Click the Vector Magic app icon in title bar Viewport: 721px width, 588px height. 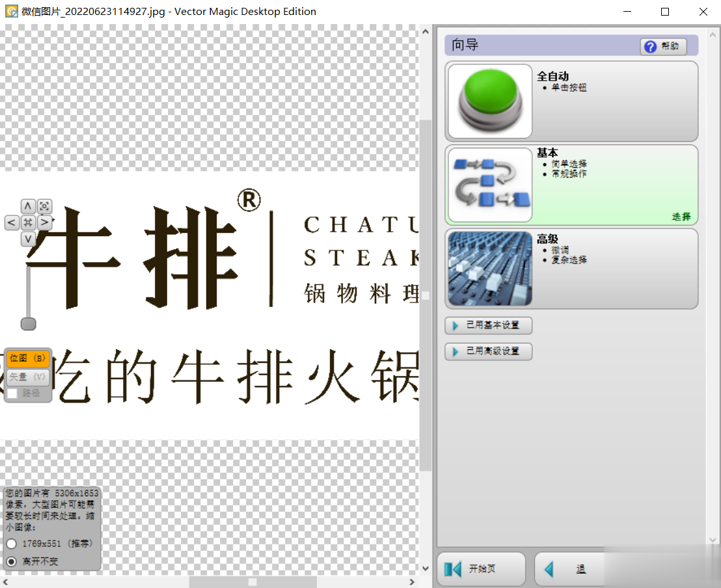click(x=12, y=11)
